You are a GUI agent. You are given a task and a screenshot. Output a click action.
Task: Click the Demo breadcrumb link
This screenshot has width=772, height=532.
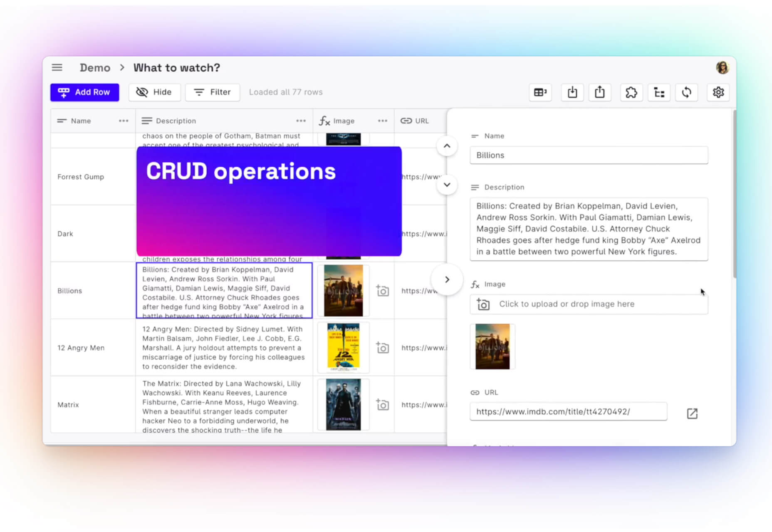click(95, 68)
